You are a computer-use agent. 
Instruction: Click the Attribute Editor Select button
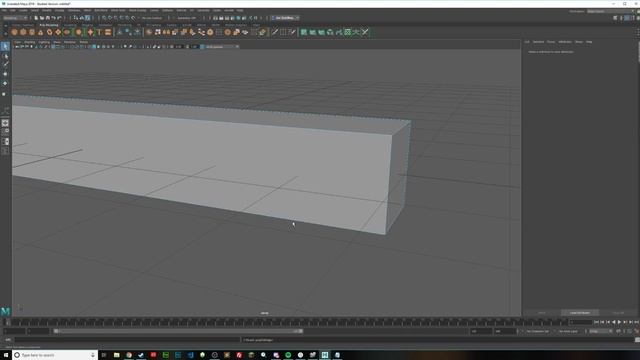tap(541, 313)
